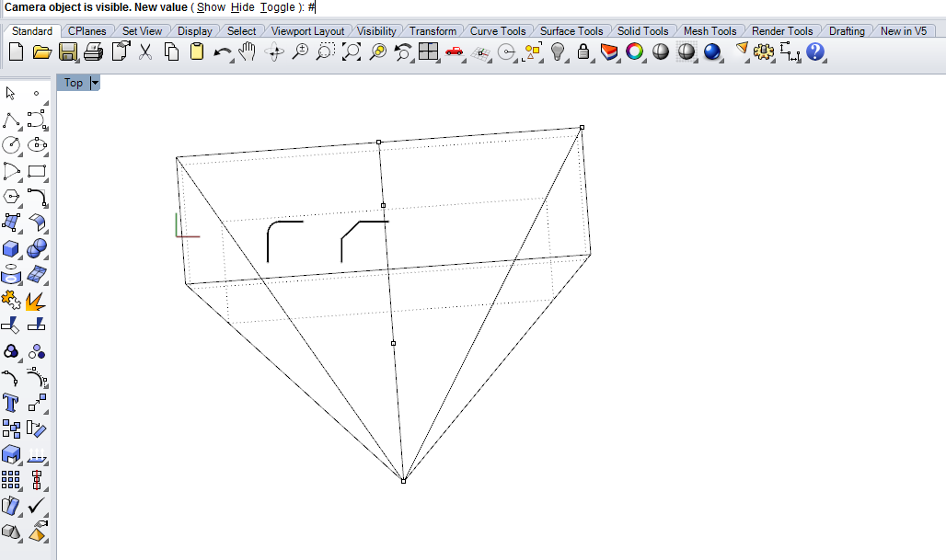Open the Top viewport dropdown arrow

tap(94, 83)
